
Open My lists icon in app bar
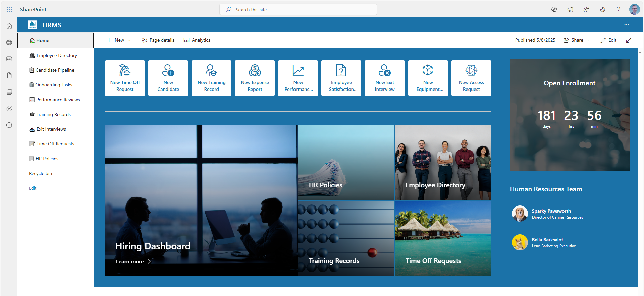pyautogui.click(x=9, y=92)
